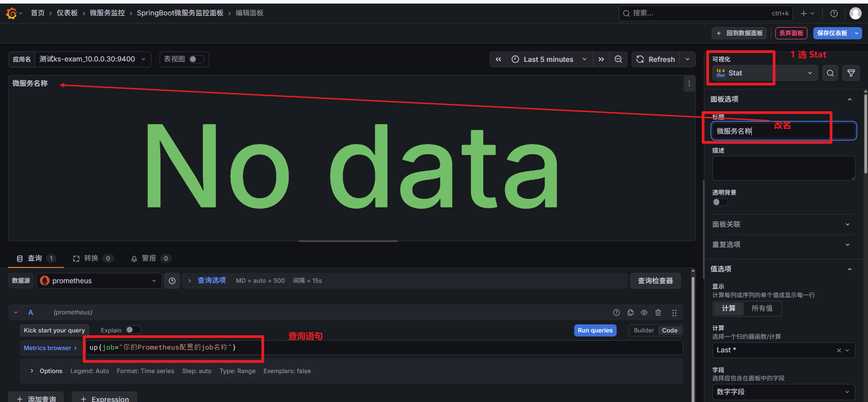
Task: Open 查询检查器 button
Action: tap(655, 281)
